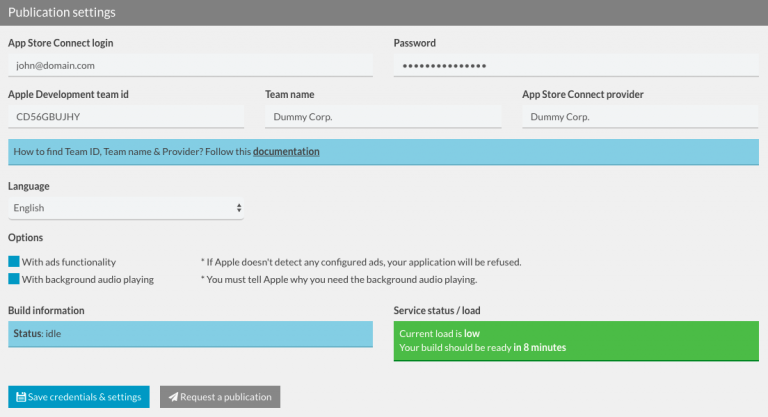Select the Apple Development team id field
The image size is (768, 417).
point(126,117)
